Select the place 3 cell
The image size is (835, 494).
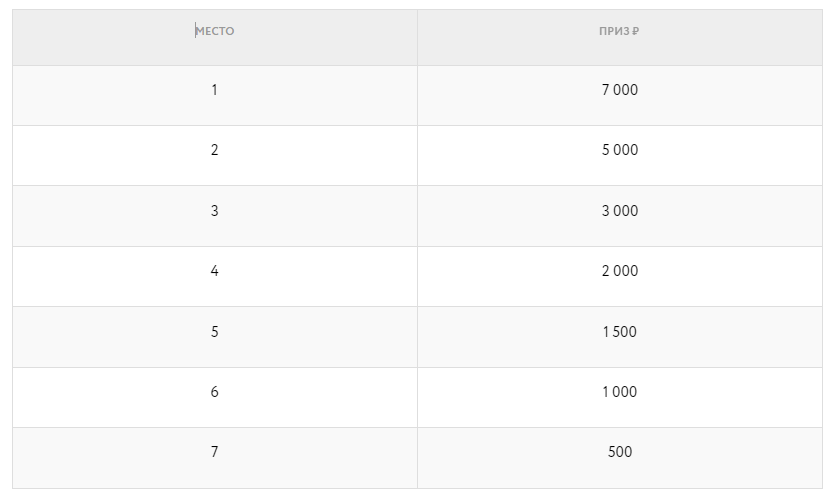(214, 211)
